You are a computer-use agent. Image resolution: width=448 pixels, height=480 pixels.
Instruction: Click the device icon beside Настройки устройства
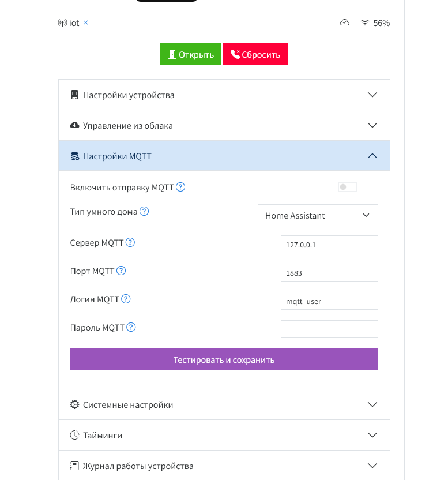click(75, 95)
